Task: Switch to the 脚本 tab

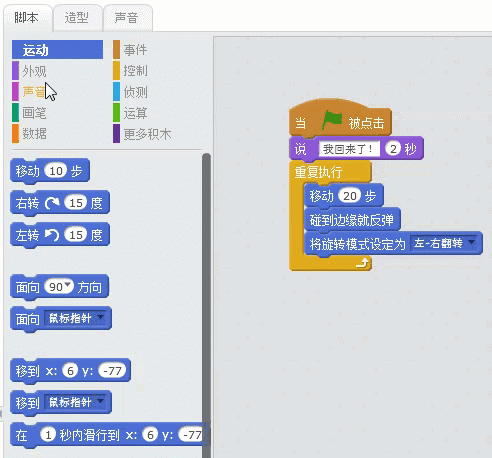Action: coord(27,18)
